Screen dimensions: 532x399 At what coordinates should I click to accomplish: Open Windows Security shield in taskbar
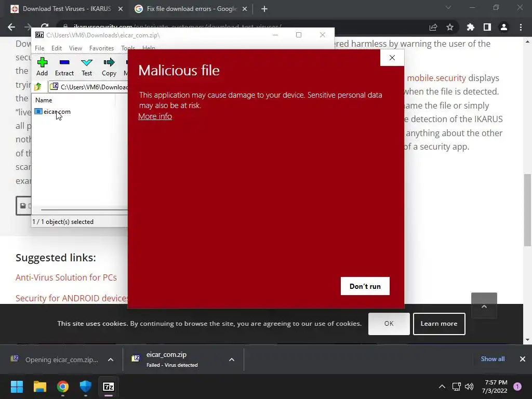coord(86,387)
